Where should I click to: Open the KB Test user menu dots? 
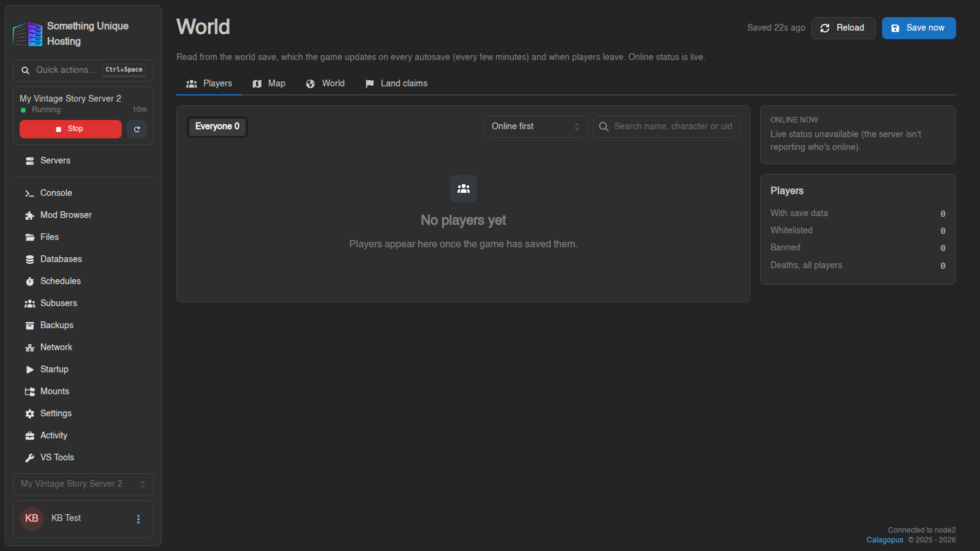coord(138,519)
